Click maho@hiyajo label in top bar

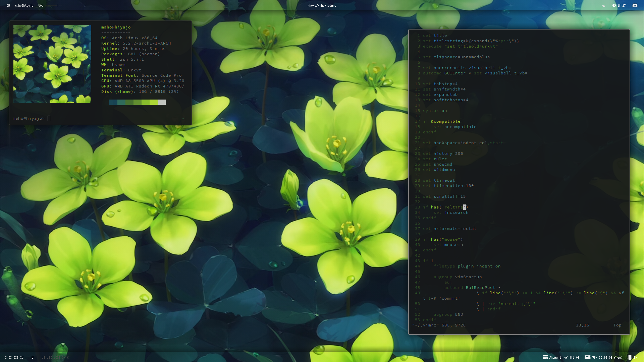click(x=24, y=6)
